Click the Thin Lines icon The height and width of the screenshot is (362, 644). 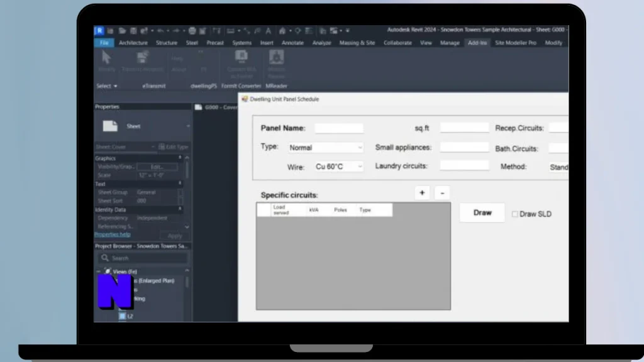(308, 31)
